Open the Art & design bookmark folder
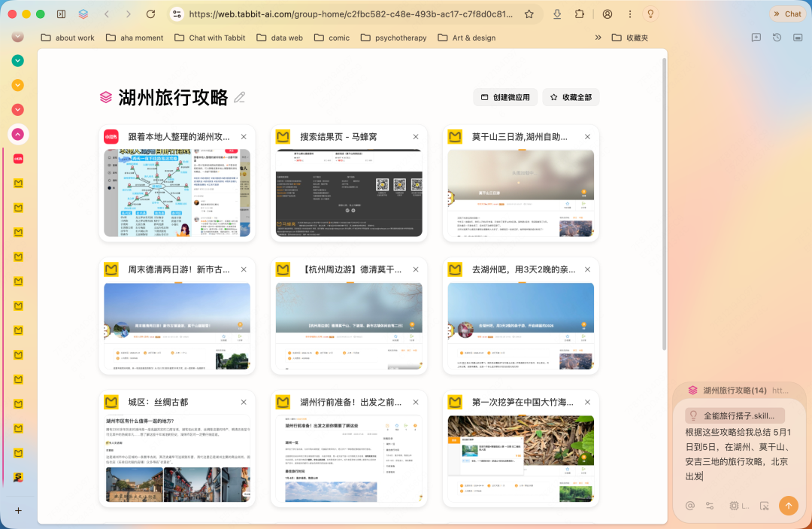 467,38
